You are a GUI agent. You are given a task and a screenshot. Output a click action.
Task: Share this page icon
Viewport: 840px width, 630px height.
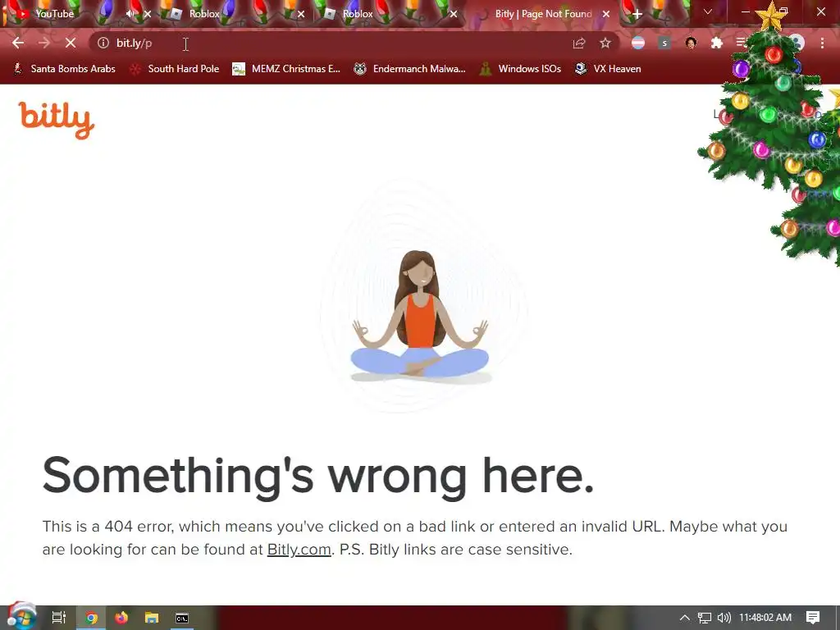coord(579,43)
